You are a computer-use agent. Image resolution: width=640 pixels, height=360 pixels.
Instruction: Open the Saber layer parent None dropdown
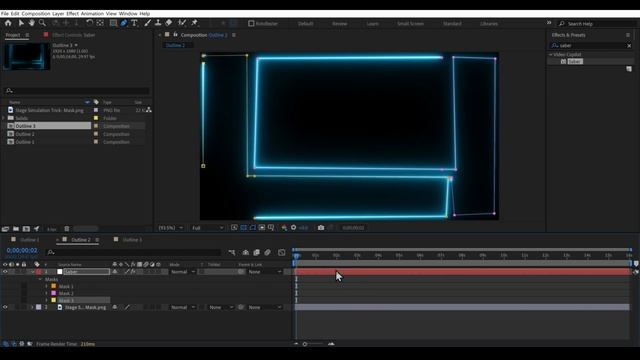(x=264, y=272)
